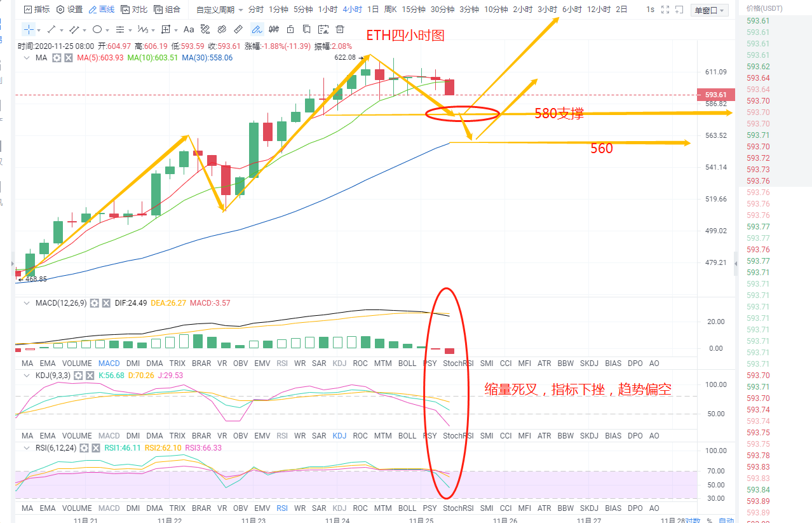Click the 价格(USDT) column header

(766, 8)
